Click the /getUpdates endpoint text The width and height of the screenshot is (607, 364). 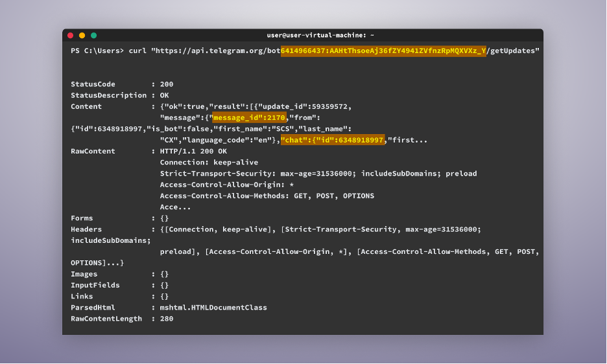coord(510,51)
